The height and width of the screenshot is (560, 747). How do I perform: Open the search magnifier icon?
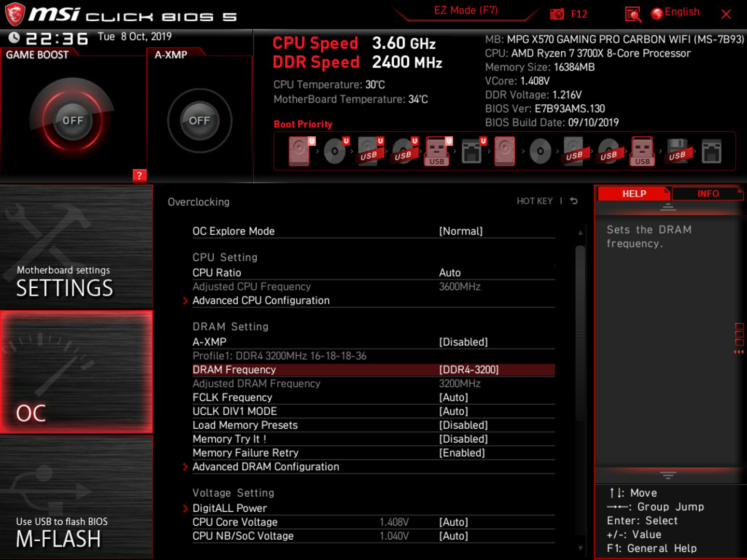[x=632, y=14]
